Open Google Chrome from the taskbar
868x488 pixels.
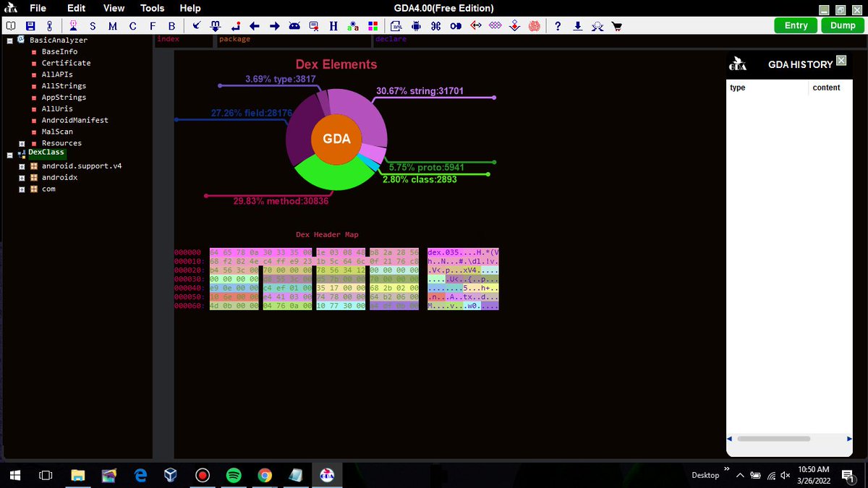[265, 475]
